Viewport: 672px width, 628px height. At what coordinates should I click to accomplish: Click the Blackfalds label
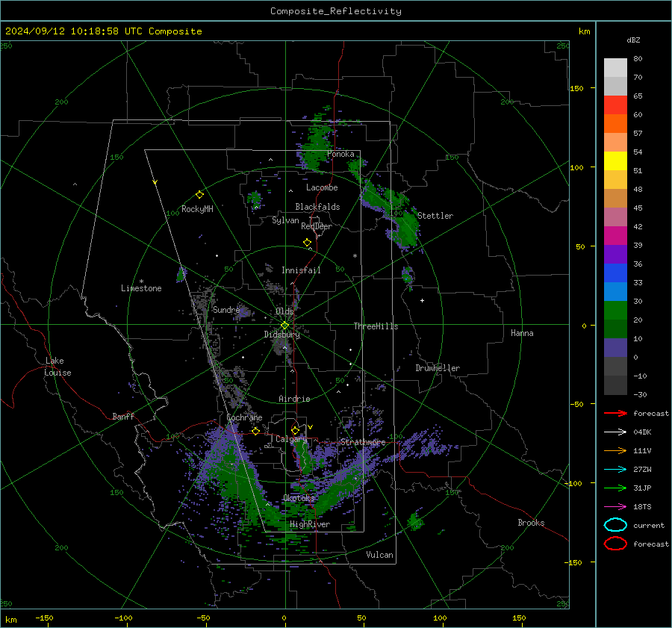pyautogui.click(x=317, y=207)
